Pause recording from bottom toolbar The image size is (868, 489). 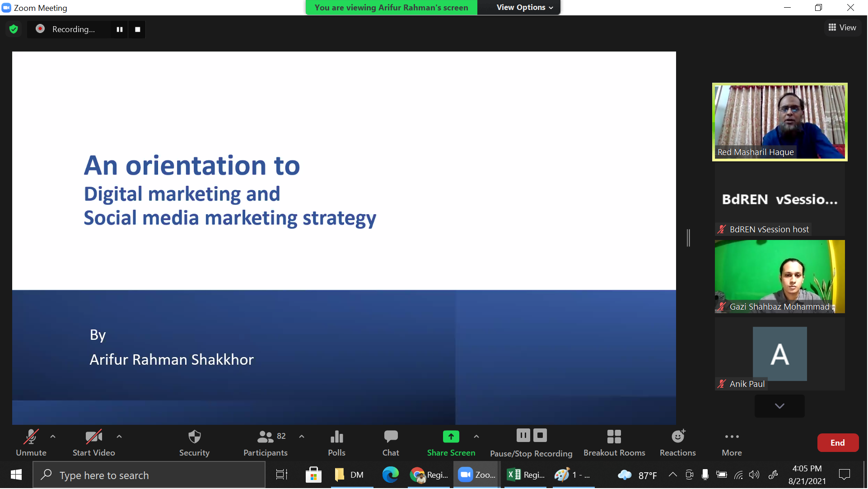pyautogui.click(x=523, y=436)
